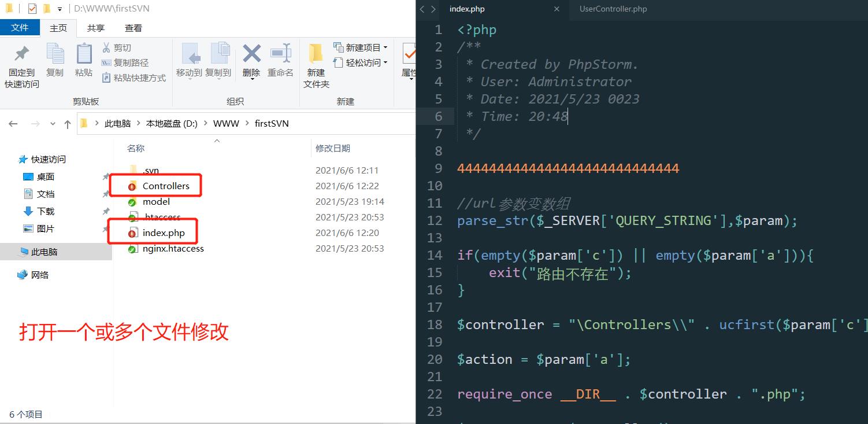
Task: Click the Up one level arrow
Action: tap(68, 124)
